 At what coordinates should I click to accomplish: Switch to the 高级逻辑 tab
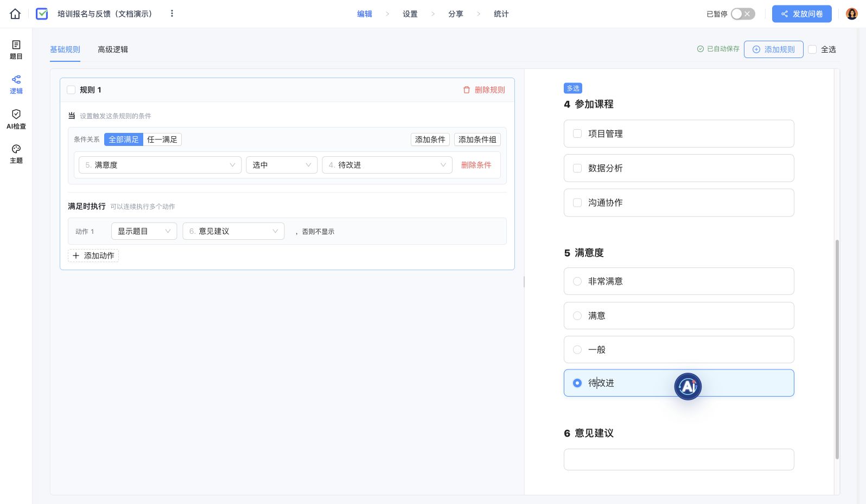pos(113,49)
